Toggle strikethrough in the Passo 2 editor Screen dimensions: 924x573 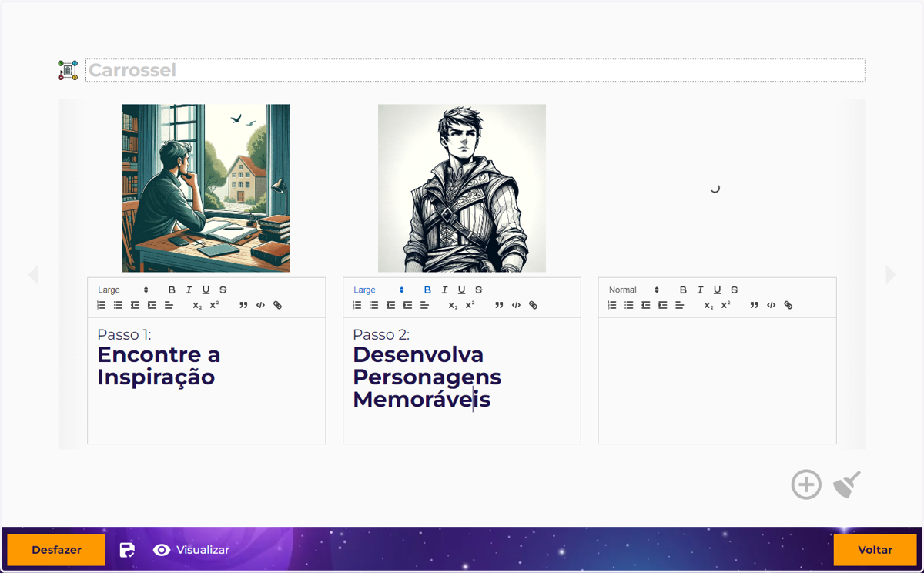click(478, 290)
